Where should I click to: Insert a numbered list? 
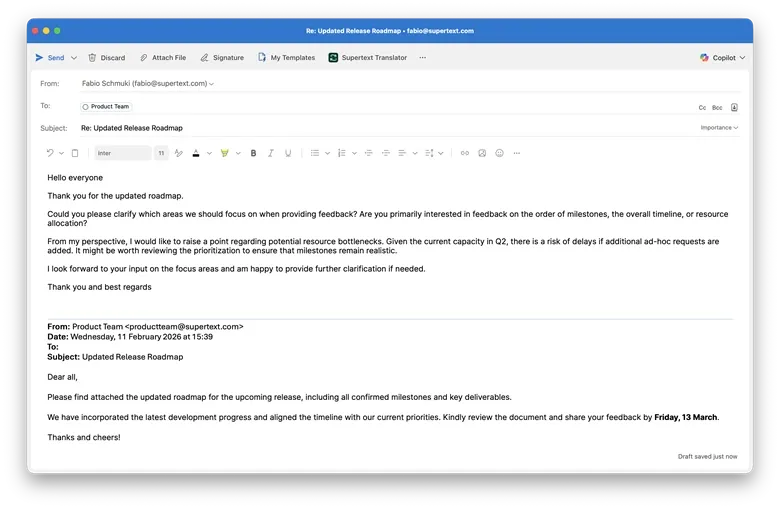click(x=342, y=153)
